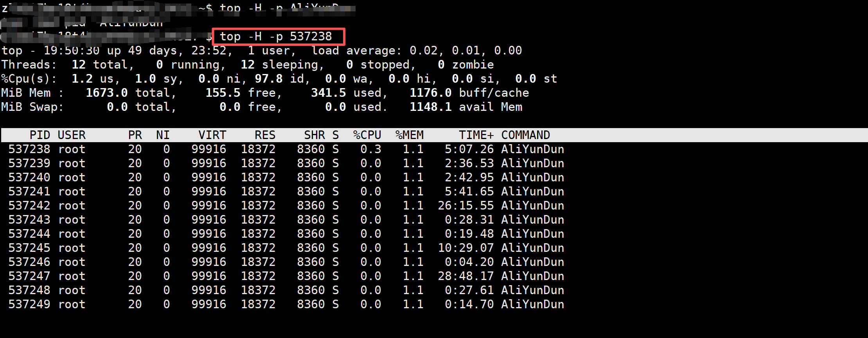
Task: Click the TIME+ value 0:14.70
Action: [x=469, y=304]
